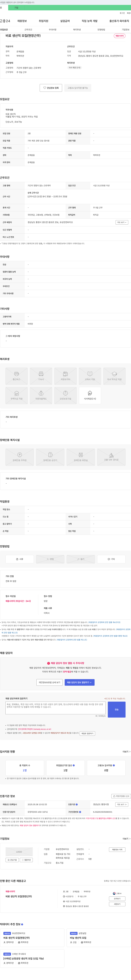The height and width of the screenshot is (980, 131).
Task: Click the company LOGO thumbnail
Action: point(19,852)
